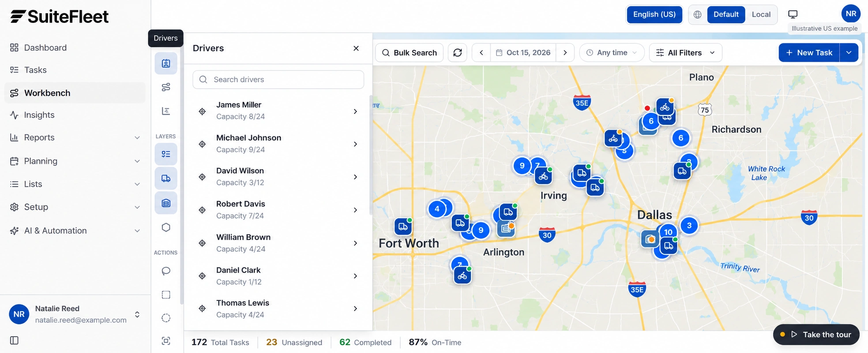Switch timezone to Local
This screenshot has height=353, width=868.
[x=761, y=15]
